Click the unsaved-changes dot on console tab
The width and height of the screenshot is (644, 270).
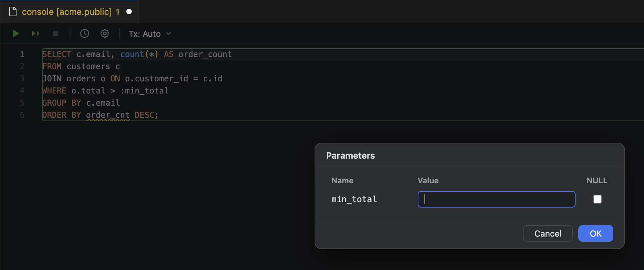point(129,12)
